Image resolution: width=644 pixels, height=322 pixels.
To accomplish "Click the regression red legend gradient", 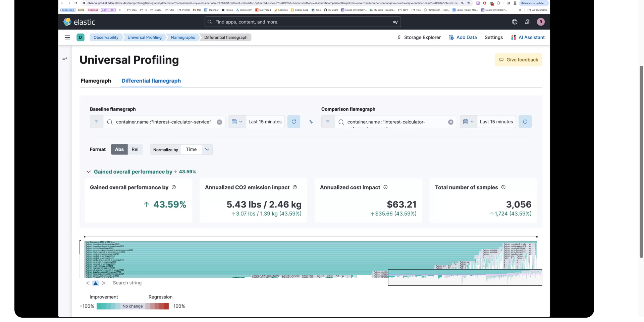I will (157, 306).
